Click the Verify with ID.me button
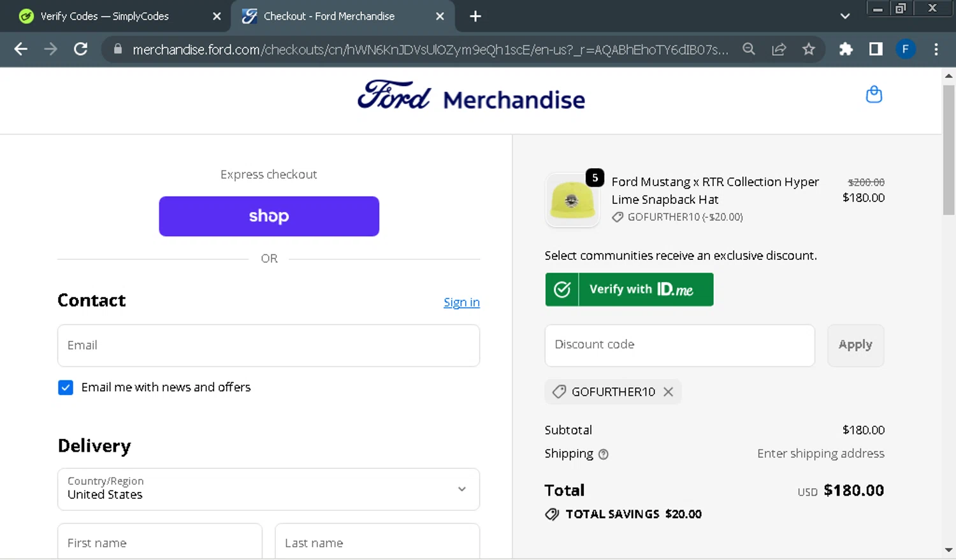Screen dimensions: 956x560 pos(629,289)
